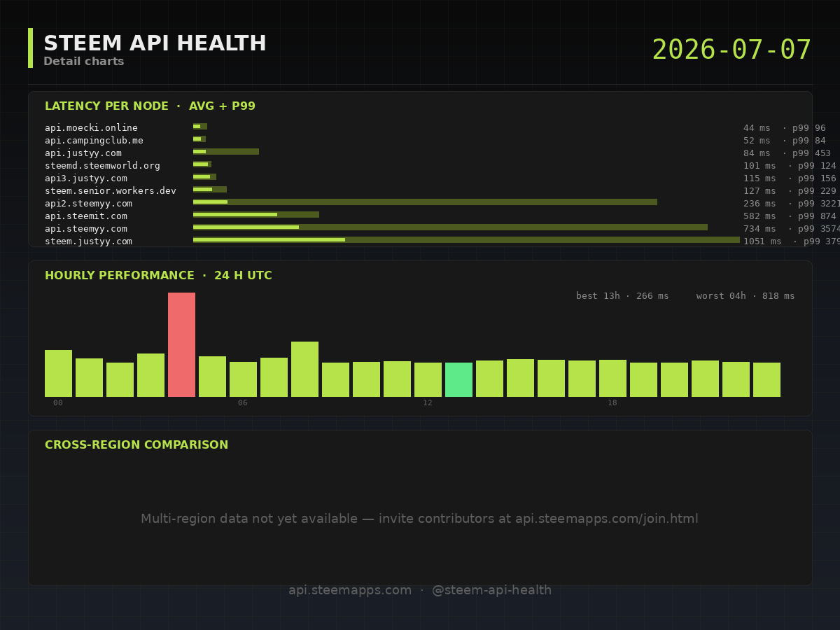Click the api.moecki.online latency bar
This screenshot has height=630, width=840.
(200, 127)
